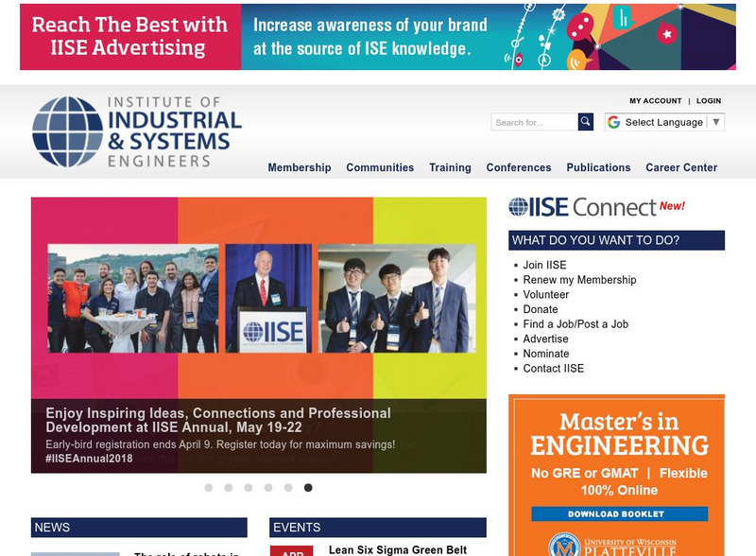The width and height of the screenshot is (756, 556).
Task: Click into the Search for... field
Action: [534, 122]
